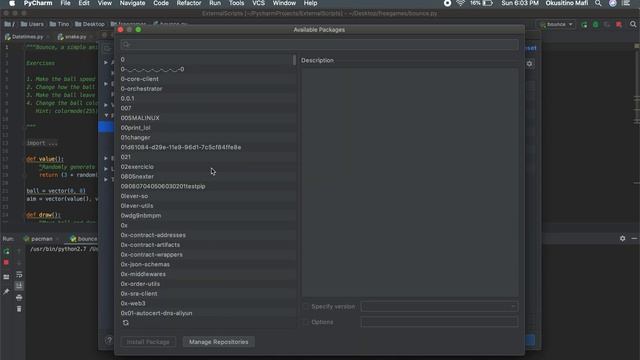Viewport: 640px width, 360px height.
Task: Open the Code menu
Action: [161, 3]
